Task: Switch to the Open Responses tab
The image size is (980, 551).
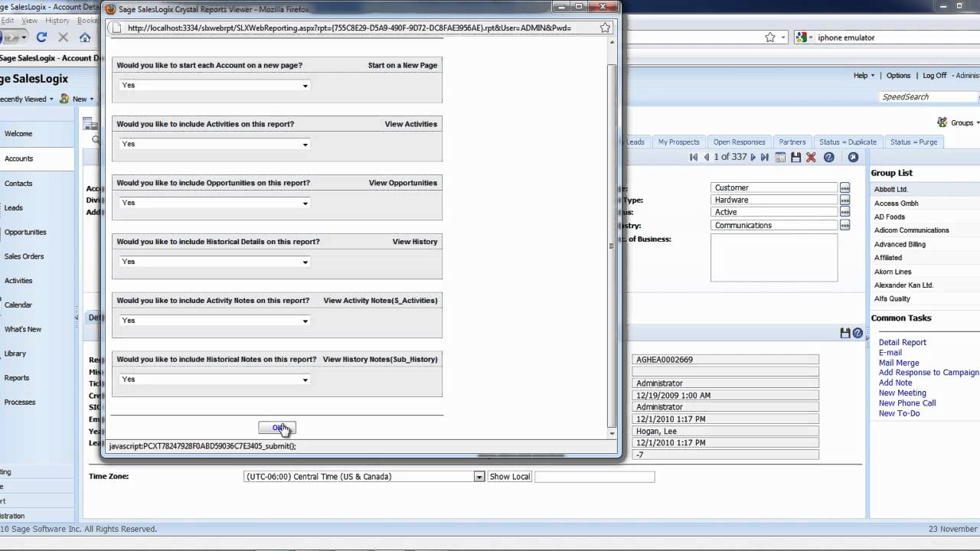Action: coord(739,142)
